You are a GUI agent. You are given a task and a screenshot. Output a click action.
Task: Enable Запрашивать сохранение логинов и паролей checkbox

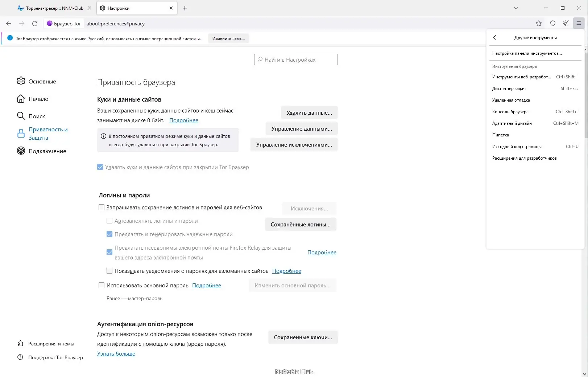click(102, 208)
